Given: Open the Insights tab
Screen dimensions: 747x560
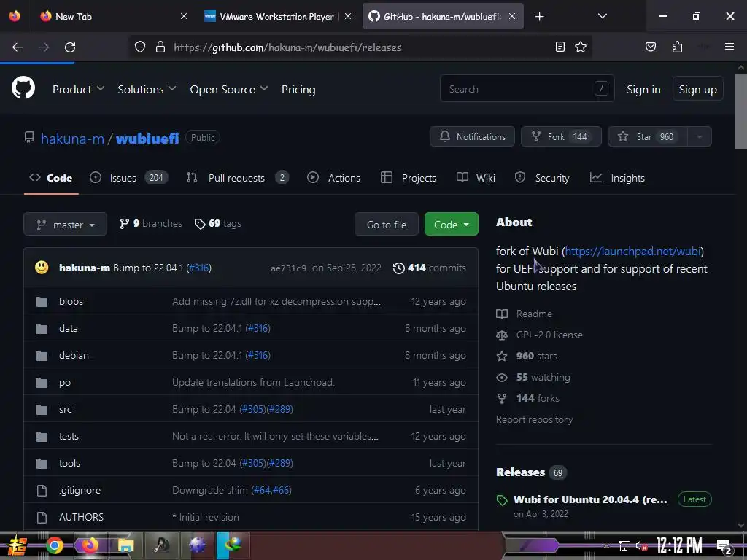Looking at the screenshot, I should coord(617,178).
